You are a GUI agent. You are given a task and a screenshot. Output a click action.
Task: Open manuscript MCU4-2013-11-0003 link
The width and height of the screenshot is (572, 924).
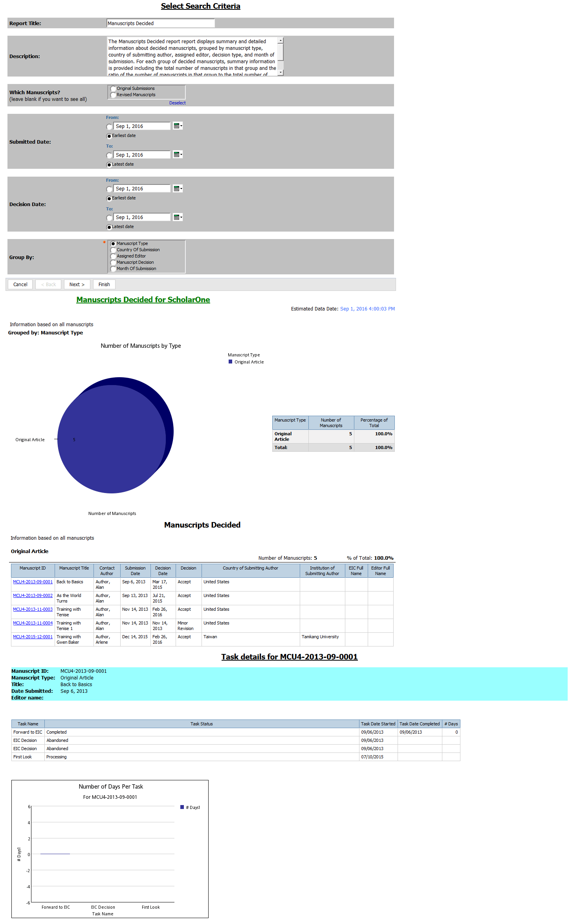pyautogui.click(x=33, y=609)
